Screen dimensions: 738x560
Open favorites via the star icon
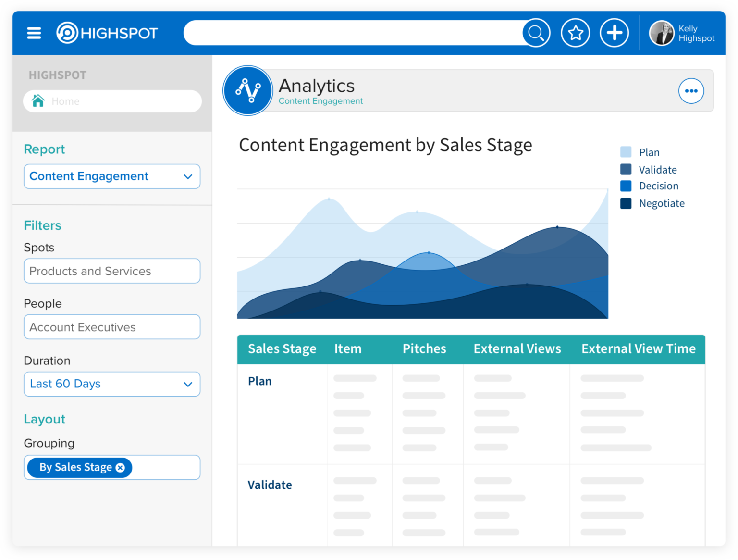point(575,32)
